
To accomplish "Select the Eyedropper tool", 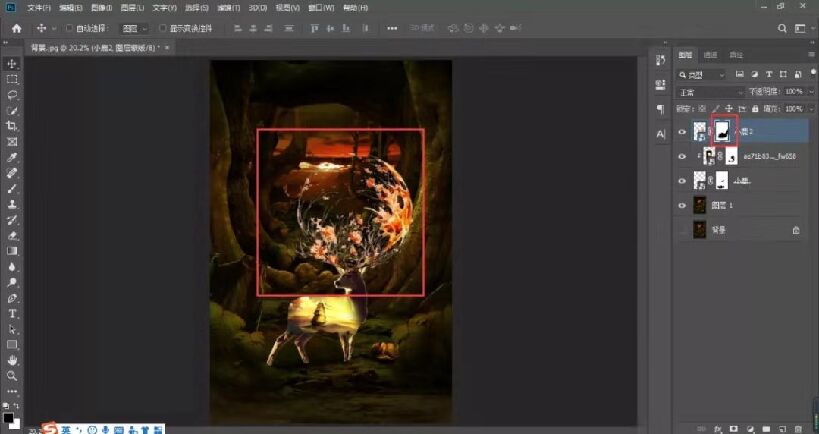I will (12, 157).
